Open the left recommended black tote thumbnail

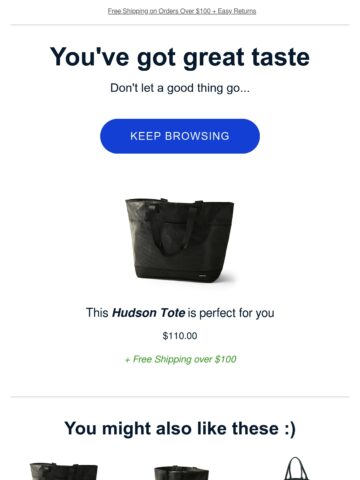click(x=63, y=471)
